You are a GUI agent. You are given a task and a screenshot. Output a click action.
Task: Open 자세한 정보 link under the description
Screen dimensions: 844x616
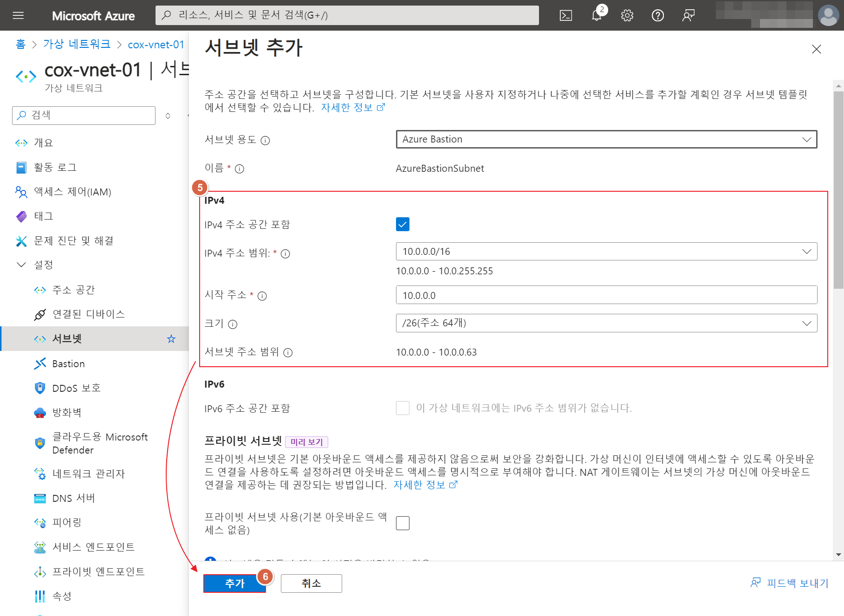click(353, 108)
